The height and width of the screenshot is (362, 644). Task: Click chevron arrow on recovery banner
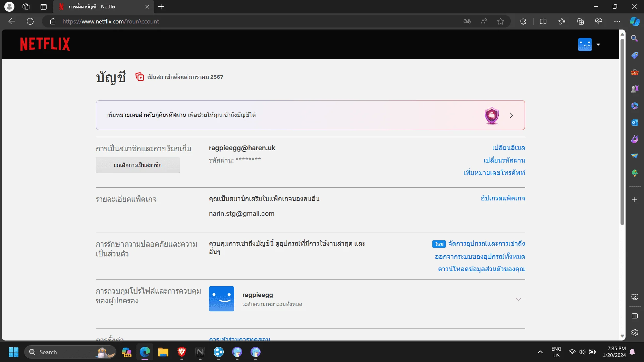511,115
